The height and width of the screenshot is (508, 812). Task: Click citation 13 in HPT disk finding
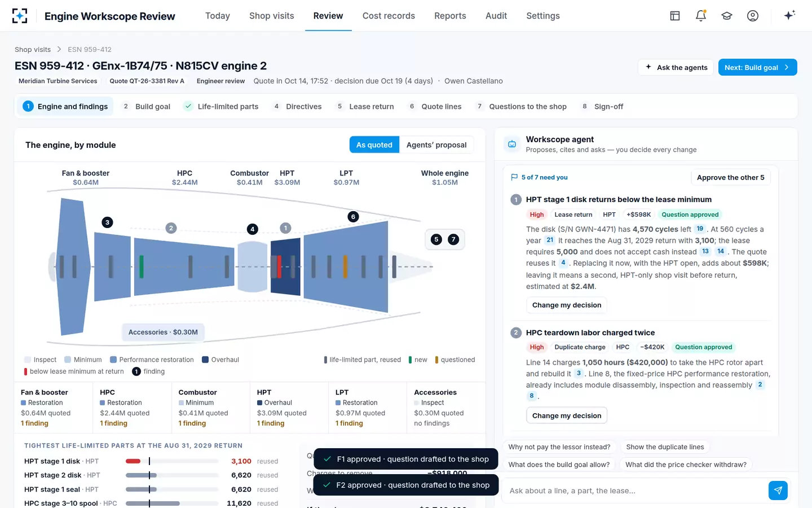tap(705, 251)
